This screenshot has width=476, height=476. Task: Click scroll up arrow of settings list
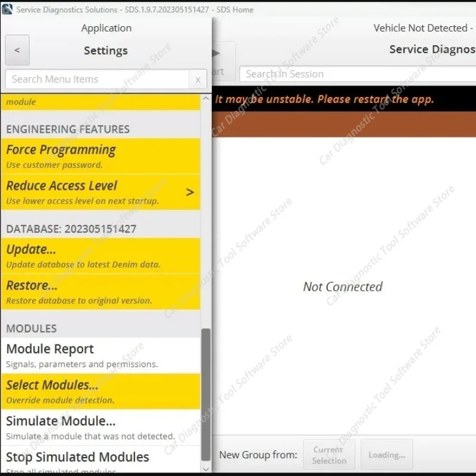(206, 98)
